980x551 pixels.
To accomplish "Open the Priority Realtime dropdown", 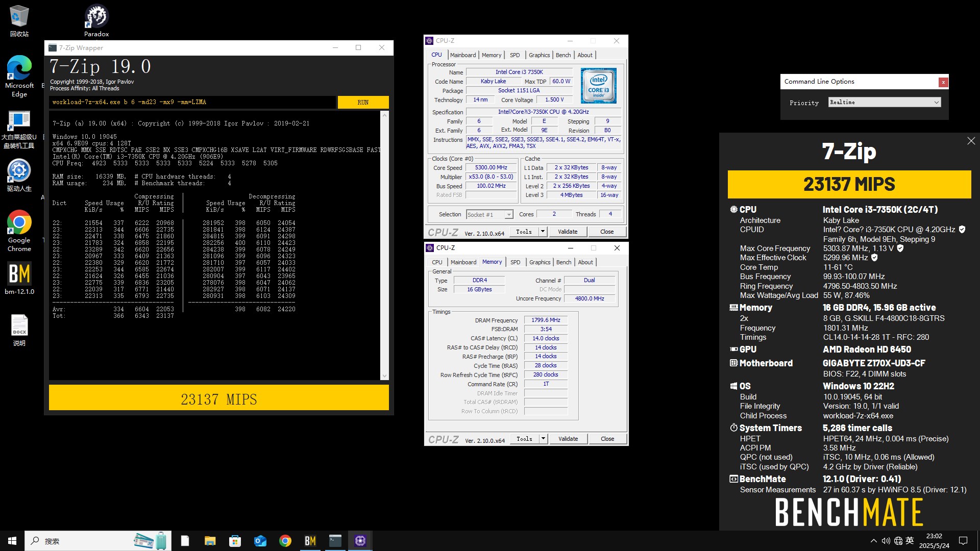I will (x=884, y=103).
